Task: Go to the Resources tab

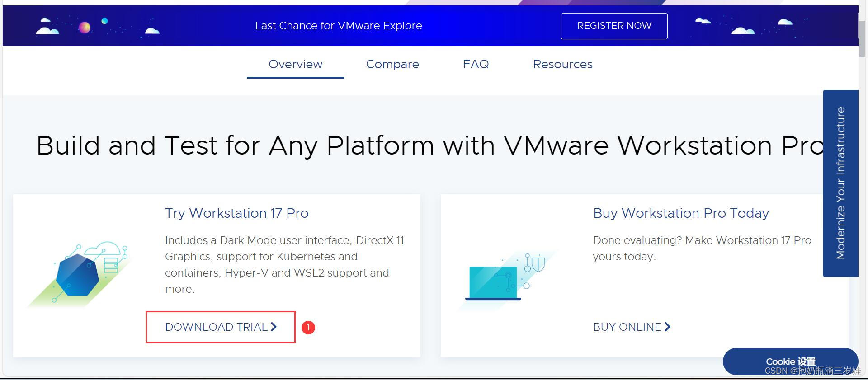Action: coord(562,64)
